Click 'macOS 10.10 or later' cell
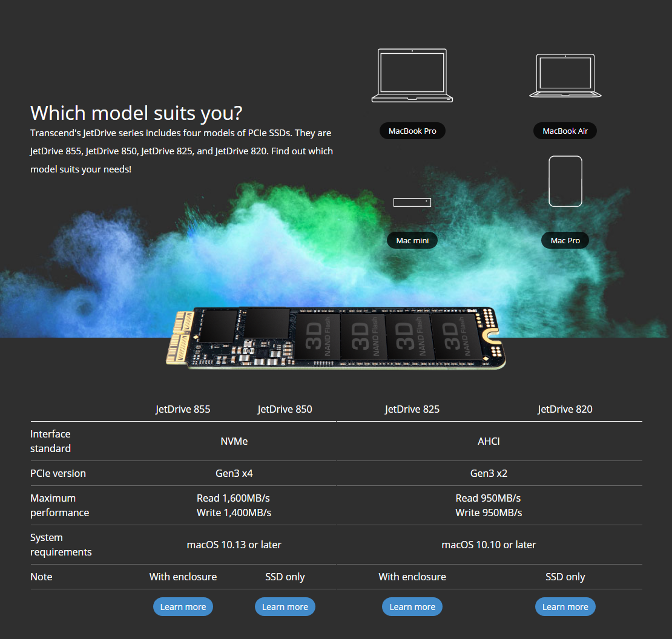The width and height of the screenshot is (672, 639). point(489,545)
